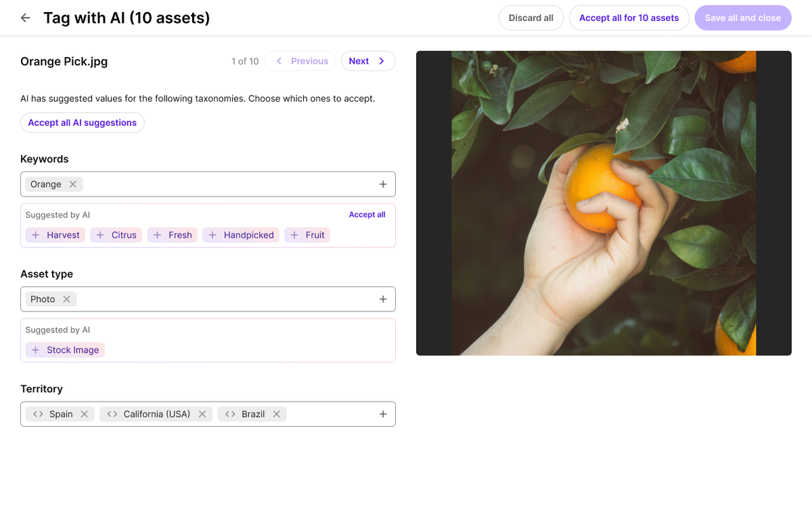Click Accept all for 10 assets

click(629, 18)
